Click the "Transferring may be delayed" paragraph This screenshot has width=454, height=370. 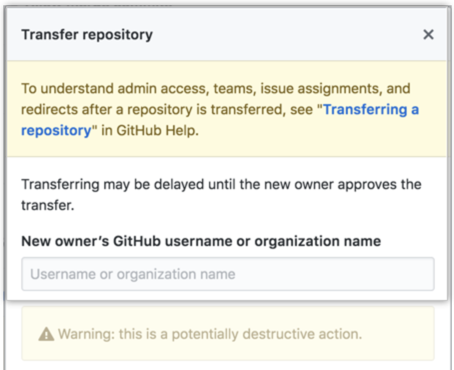coord(221,195)
